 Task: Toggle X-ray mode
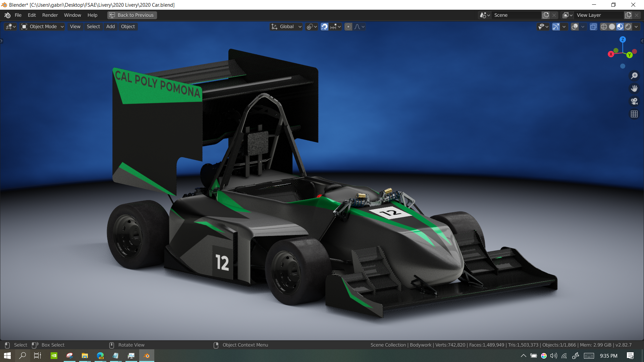(x=593, y=26)
